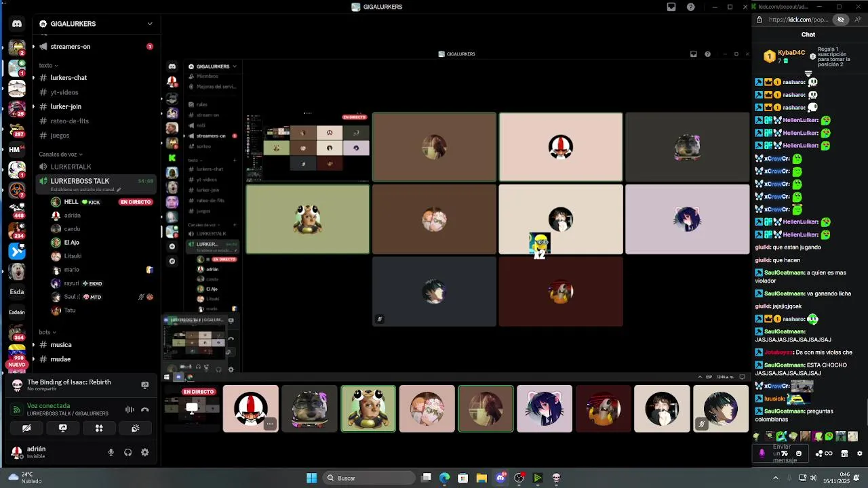Select voice member rayuri
This screenshot has height=488, width=868.
pyautogui.click(x=102, y=283)
